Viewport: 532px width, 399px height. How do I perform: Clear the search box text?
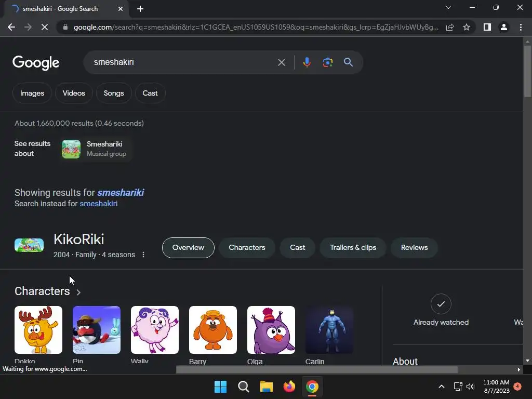pos(281,62)
